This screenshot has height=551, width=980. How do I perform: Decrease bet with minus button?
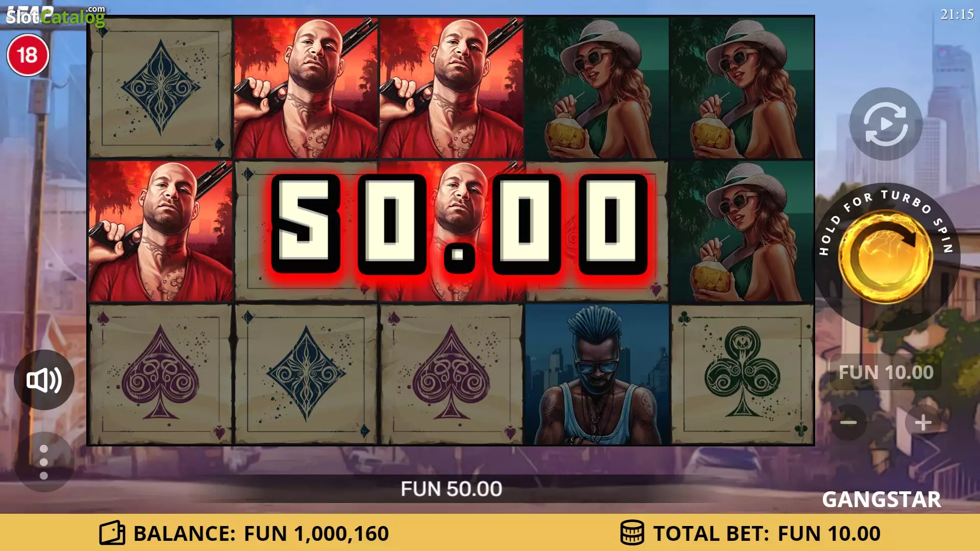[848, 422]
